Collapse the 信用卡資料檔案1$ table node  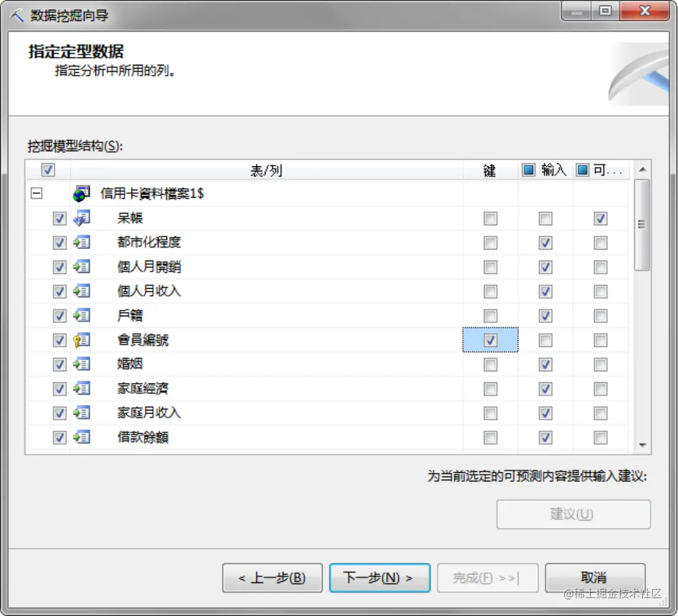point(37,193)
